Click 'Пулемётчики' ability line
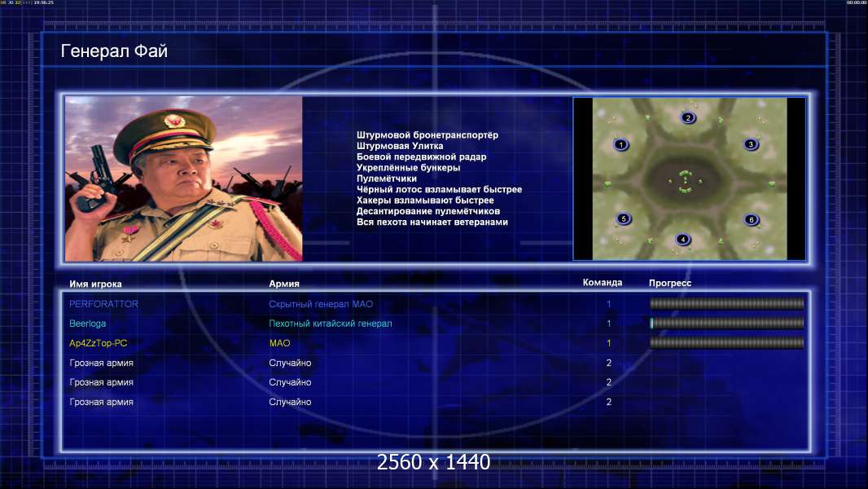The height and width of the screenshot is (489, 868). click(x=387, y=178)
